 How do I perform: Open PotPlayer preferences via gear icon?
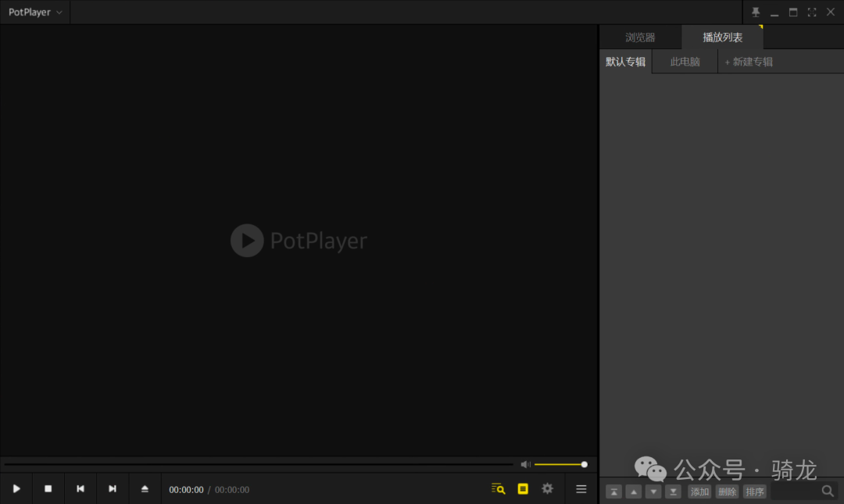point(547,488)
